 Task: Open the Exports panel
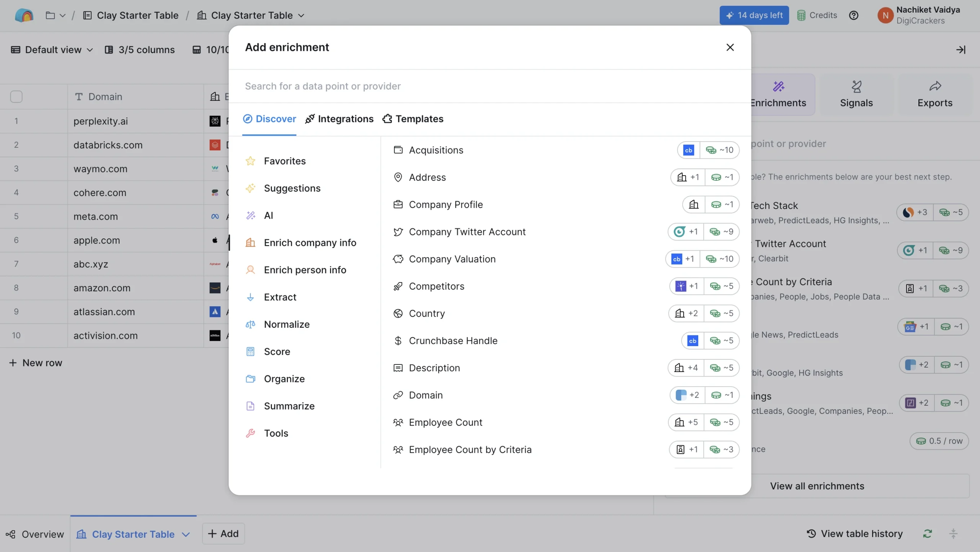pos(935,94)
